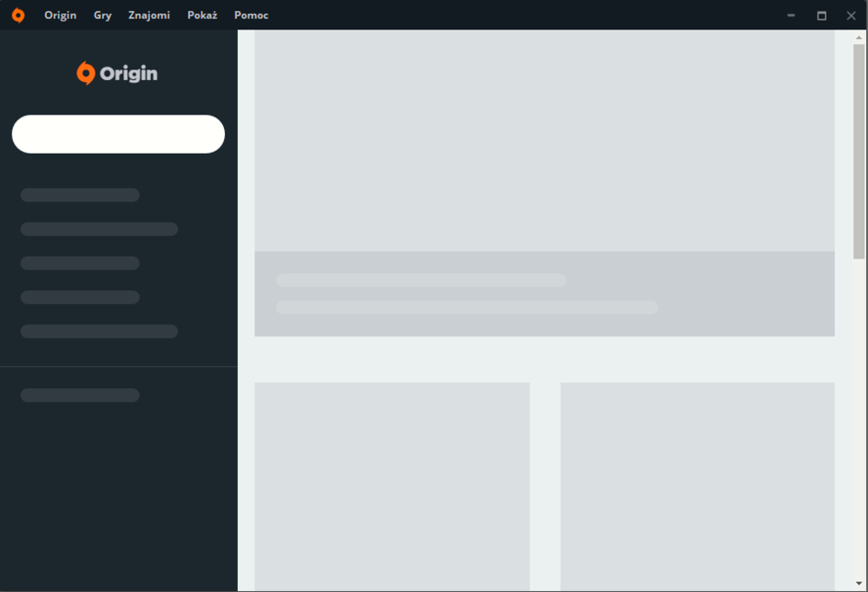Click the vertical scrollbar thumb
The image size is (868, 592).
tap(858, 151)
